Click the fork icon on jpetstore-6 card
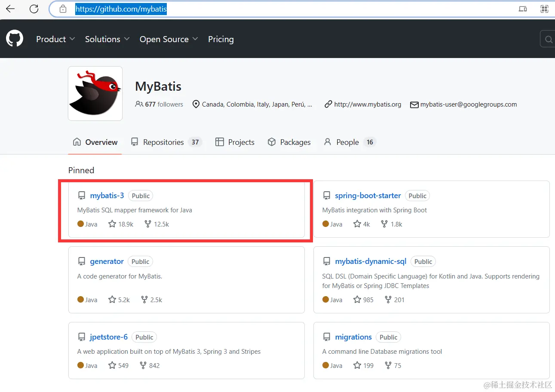The height and width of the screenshot is (392, 555). (143, 365)
